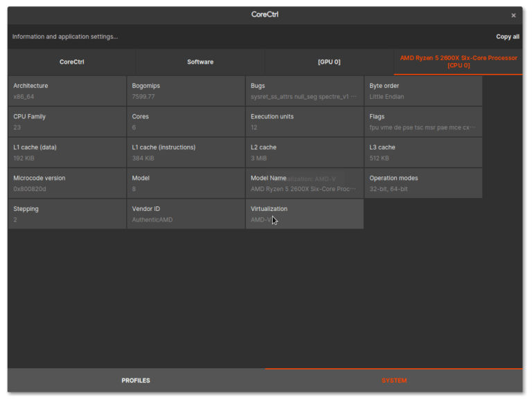Go to the SYSTEM section
The height and width of the screenshot is (402, 532).
pos(394,381)
